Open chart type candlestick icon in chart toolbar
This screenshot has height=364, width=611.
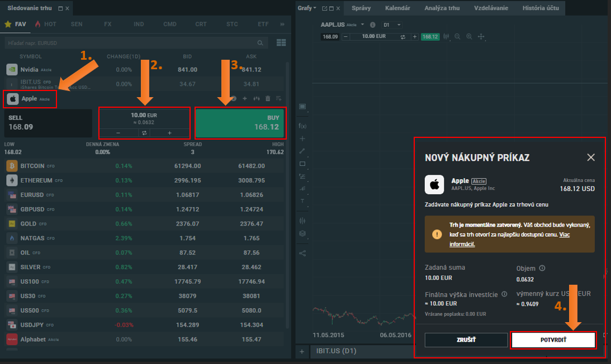point(446,37)
